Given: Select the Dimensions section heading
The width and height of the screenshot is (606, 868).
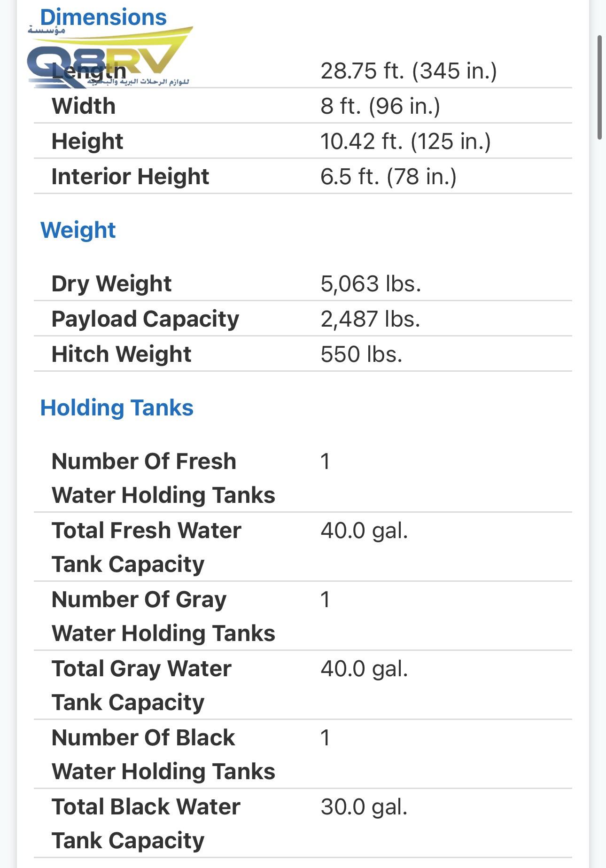Looking at the screenshot, I should pyautogui.click(x=103, y=17).
